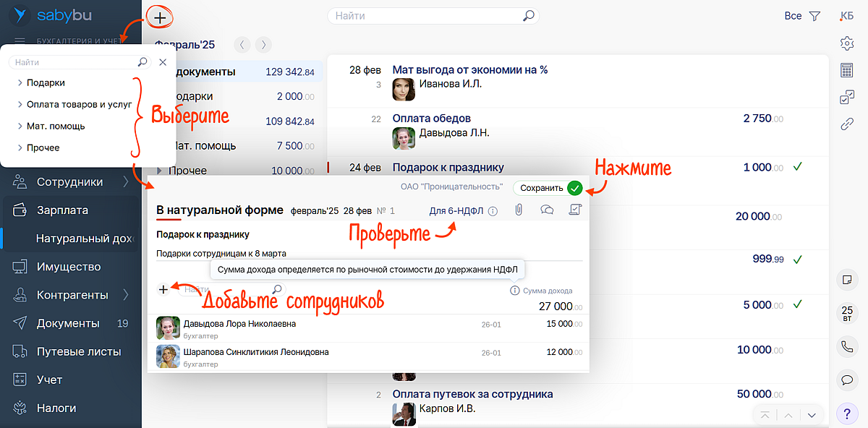Open the filter funnel icon next to Все
The image size is (868, 428).
click(x=814, y=16)
